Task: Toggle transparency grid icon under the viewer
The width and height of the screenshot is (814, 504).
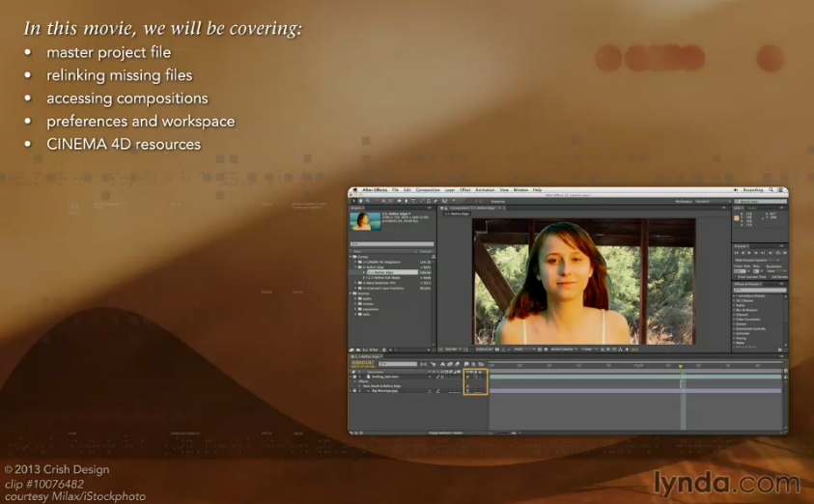Action: click(x=546, y=350)
